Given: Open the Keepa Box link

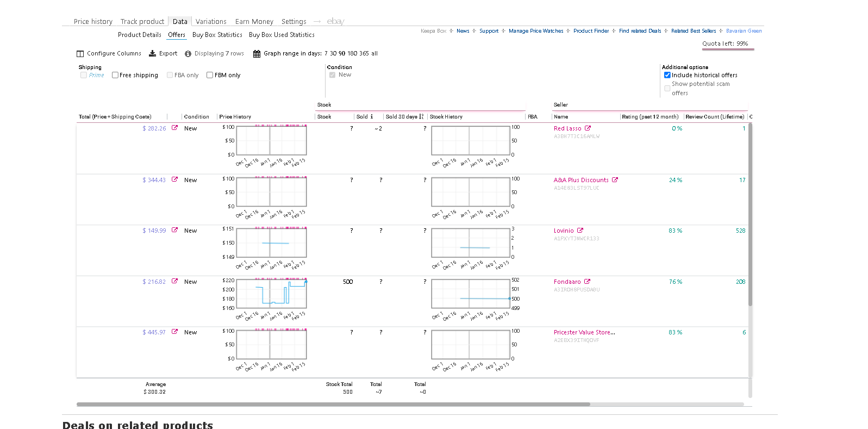Looking at the screenshot, I should (x=433, y=31).
